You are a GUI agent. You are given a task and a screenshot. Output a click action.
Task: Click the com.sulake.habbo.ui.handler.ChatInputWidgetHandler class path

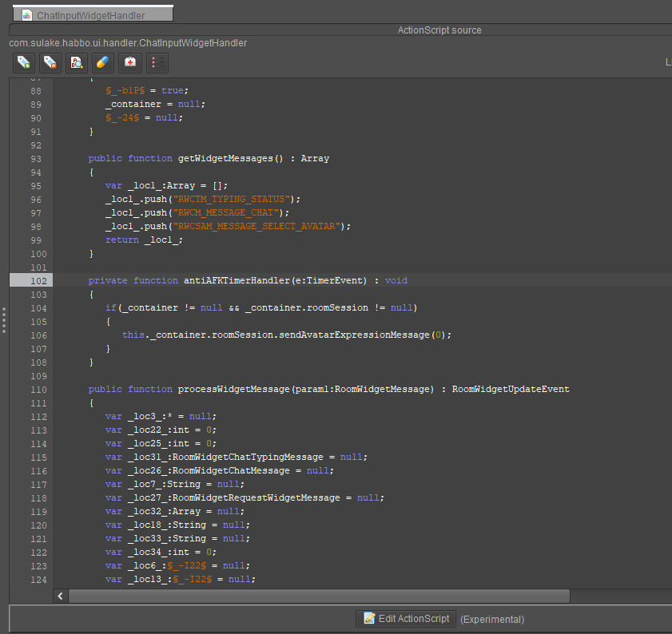128,43
